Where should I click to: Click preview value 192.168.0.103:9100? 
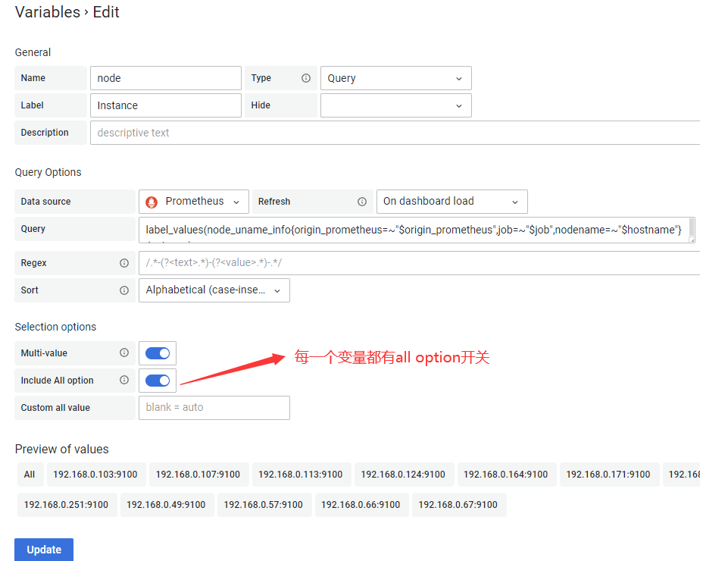95,475
